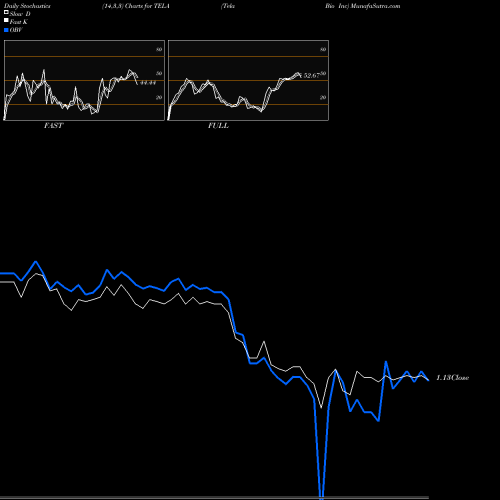Click '(14,3,3) Charts for TELA' text
Viewport: 500px width, 500px height.
136,6
